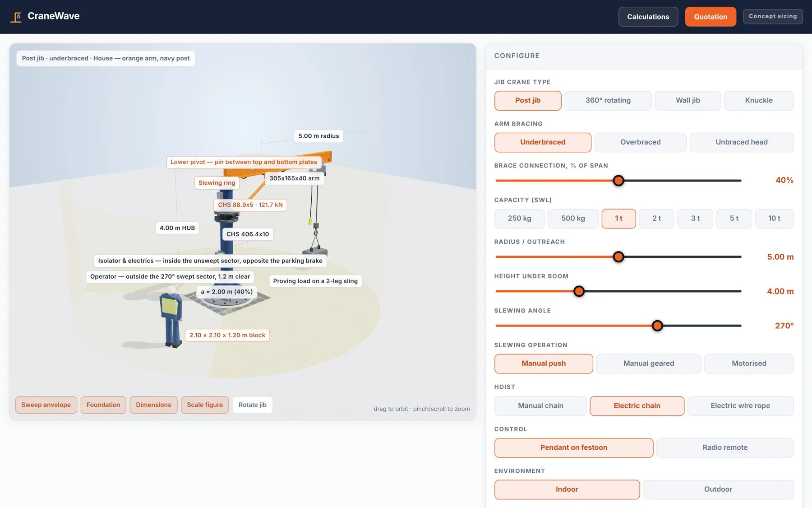Select Pendant on festoon control
The image size is (812, 508).
pos(574,447)
